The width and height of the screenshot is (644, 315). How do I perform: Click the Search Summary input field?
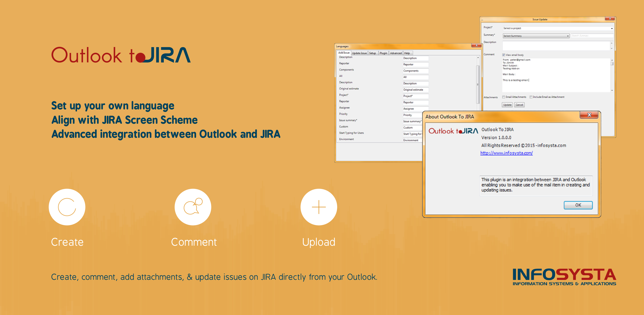pos(592,36)
